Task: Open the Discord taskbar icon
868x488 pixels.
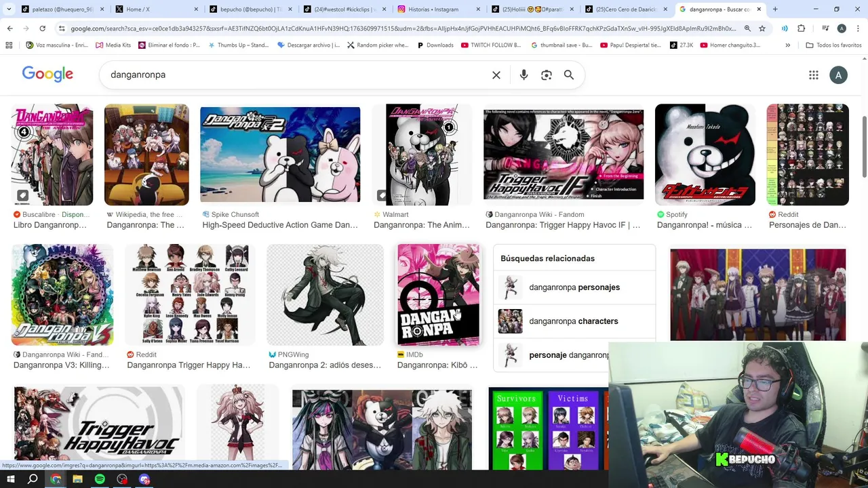Action: [144, 479]
